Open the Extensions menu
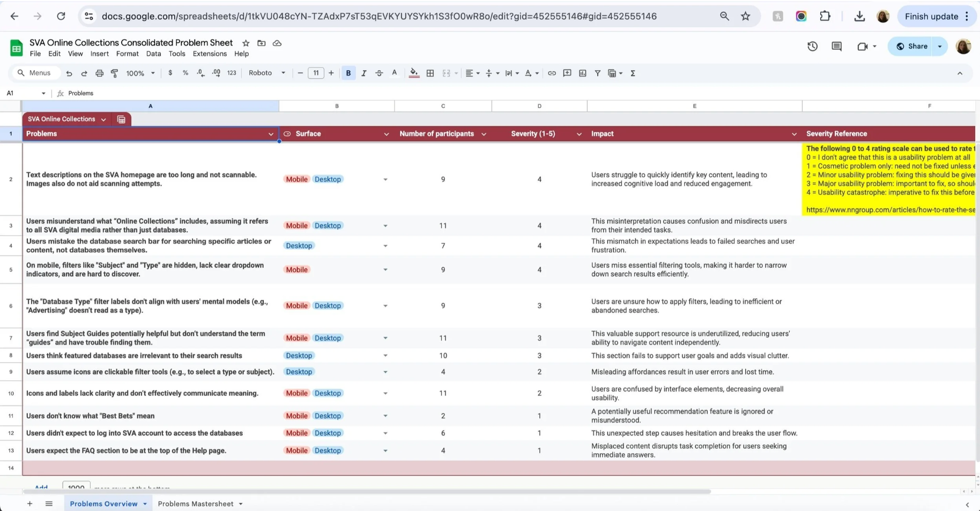 (209, 54)
